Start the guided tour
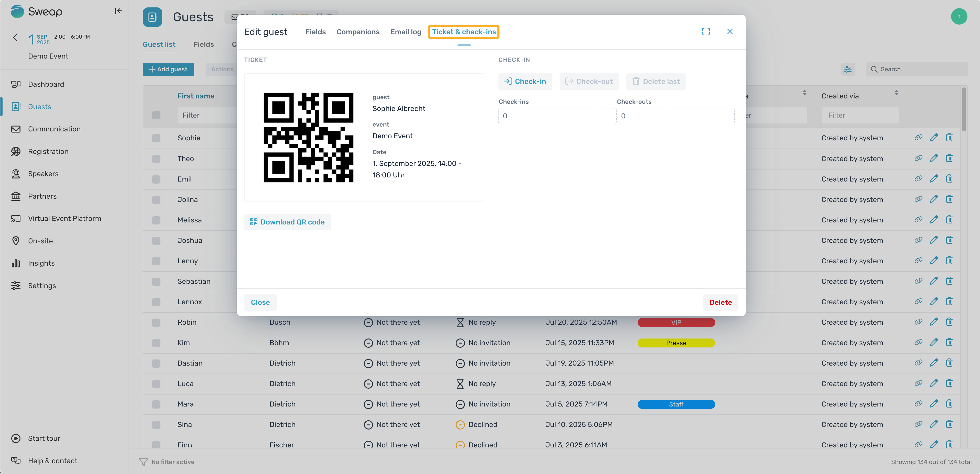 tap(44, 438)
